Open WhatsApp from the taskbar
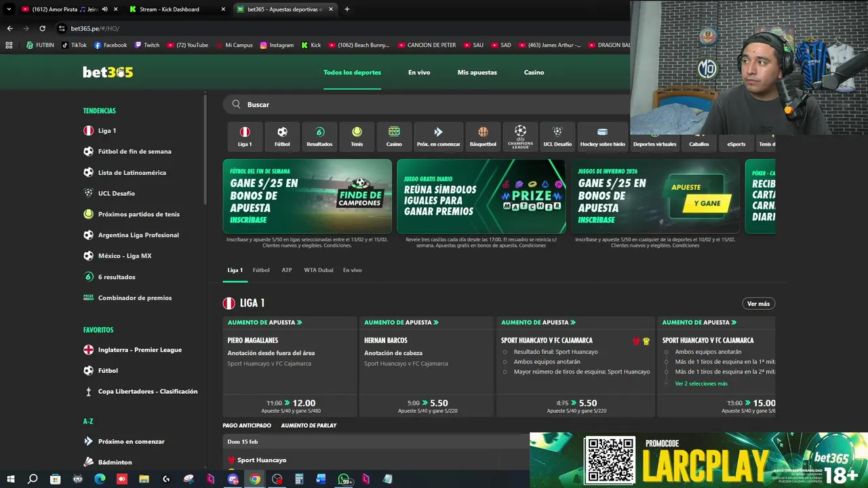The width and height of the screenshot is (868, 488). tap(344, 479)
